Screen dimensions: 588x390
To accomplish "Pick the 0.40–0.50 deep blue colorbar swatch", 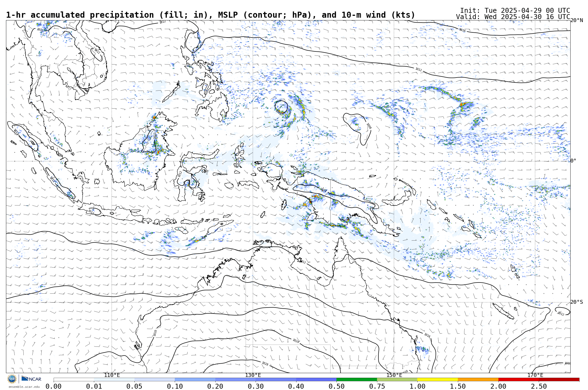I will coord(316,379).
